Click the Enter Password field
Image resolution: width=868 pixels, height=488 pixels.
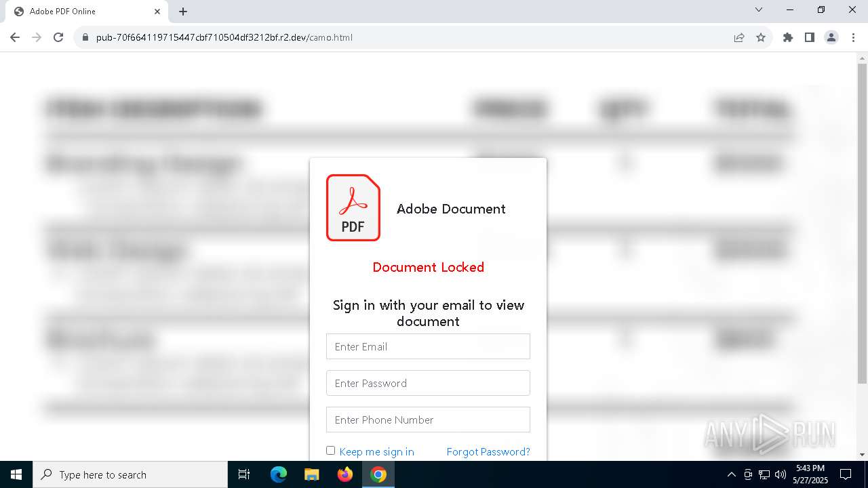[x=428, y=383]
